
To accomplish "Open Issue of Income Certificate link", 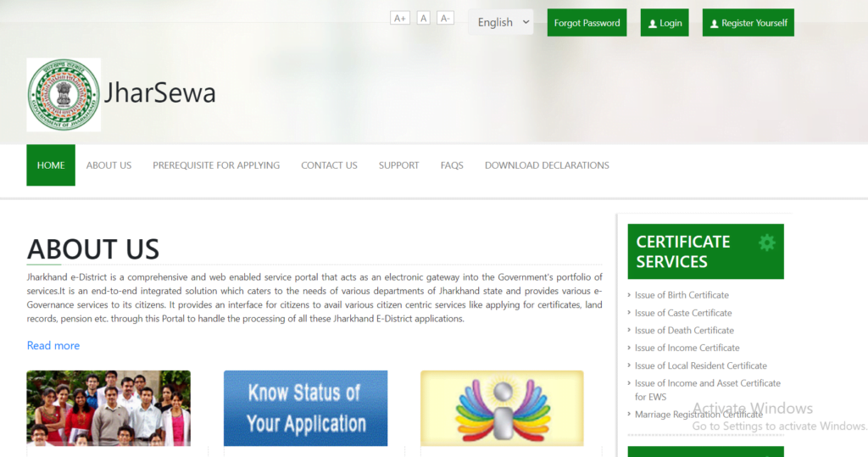I will point(687,348).
